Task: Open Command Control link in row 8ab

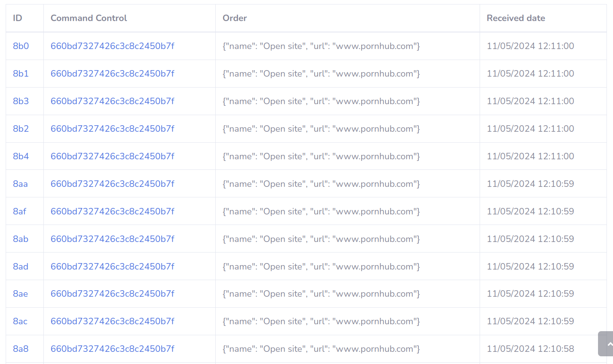Action: [112, 239]
